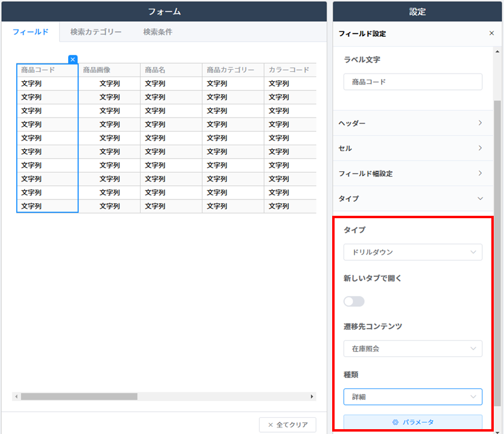The height and width of the screenshot is (434, 504).
Task: Open 遷移先コンテンツ dropdown showing 在庫照会
Action: (x=413, y=348)
